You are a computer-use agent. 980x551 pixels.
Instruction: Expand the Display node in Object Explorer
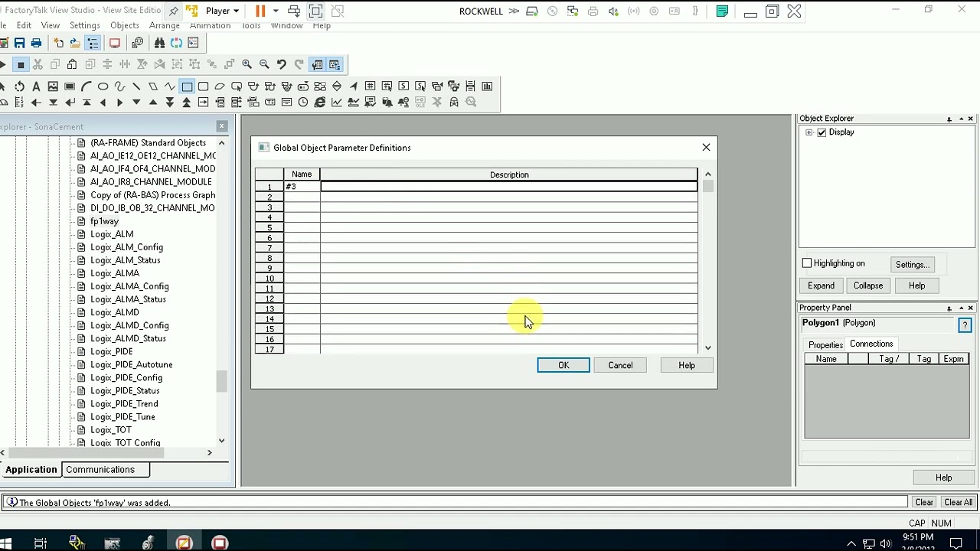coord(809,132)
